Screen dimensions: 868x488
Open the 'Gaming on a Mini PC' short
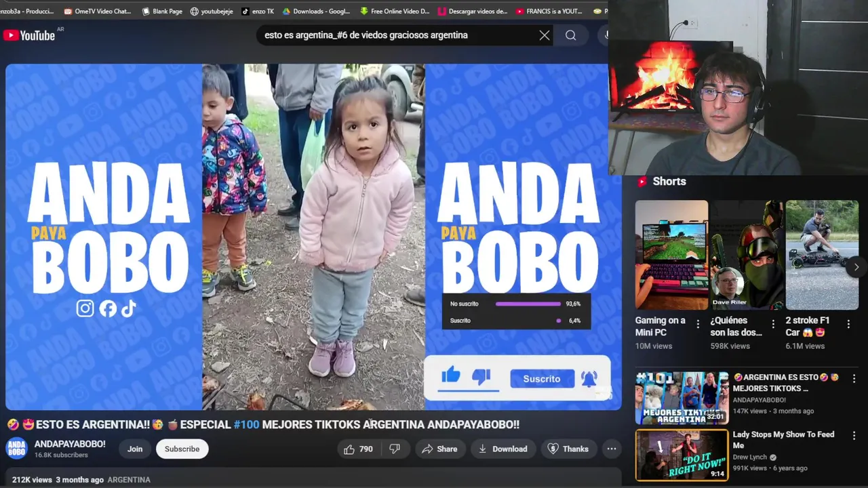(x=671, y=255)
